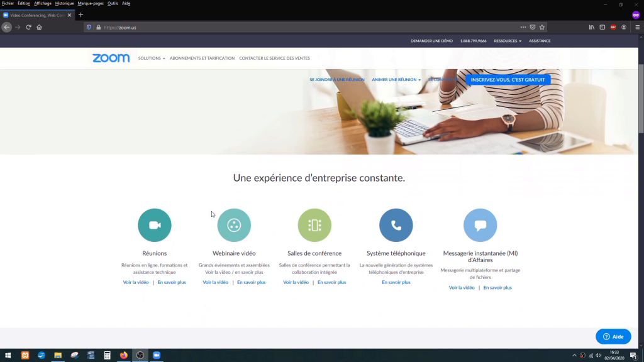
Task: Click the Messagerie instantanée chat bubble icon
Action: [480, 225]
